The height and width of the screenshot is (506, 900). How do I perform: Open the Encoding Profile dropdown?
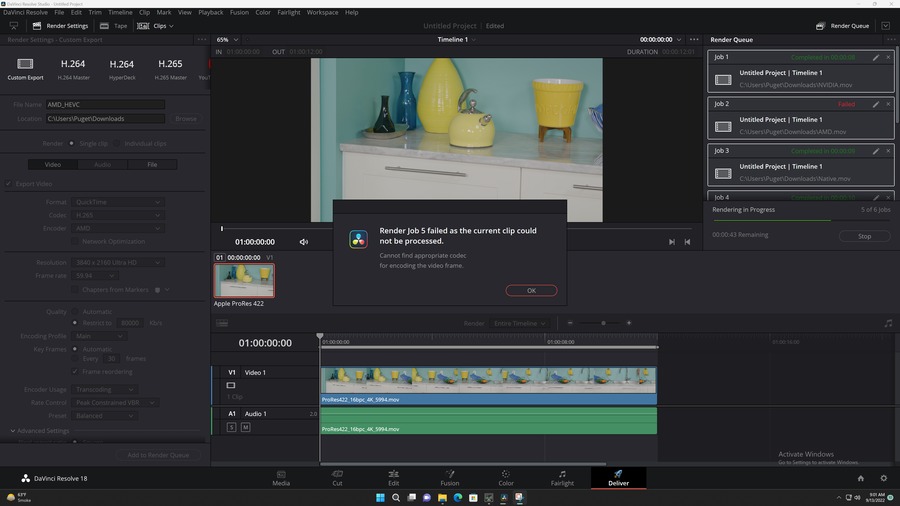pyautogui.click(x=99, y=336)
